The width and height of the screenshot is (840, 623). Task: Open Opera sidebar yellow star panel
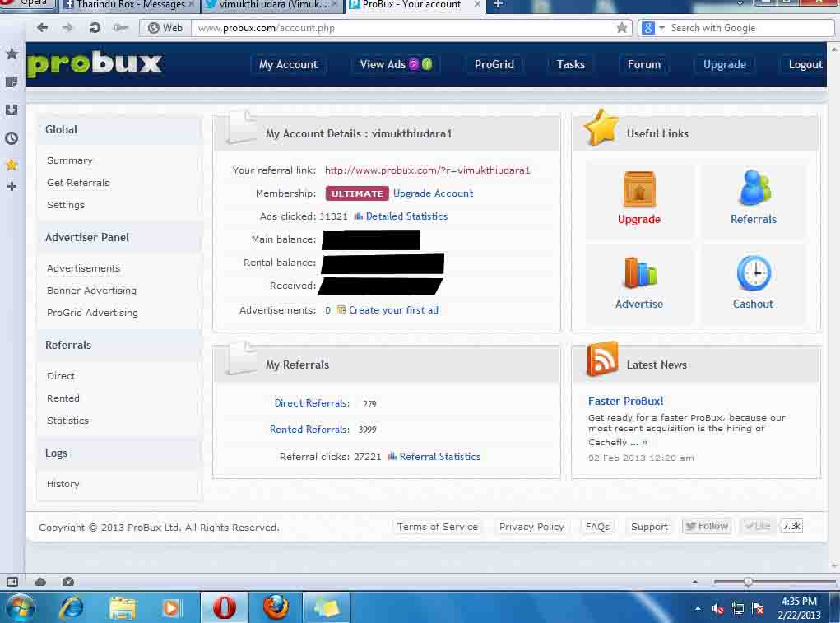click(x=12, y=165)
